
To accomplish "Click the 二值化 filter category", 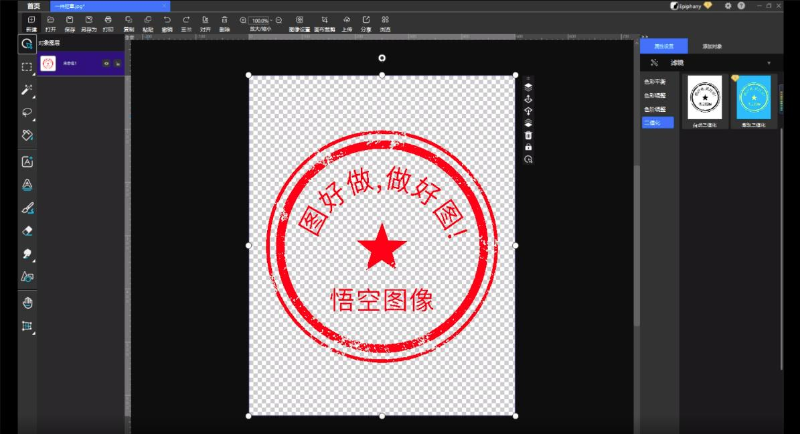I will tap(653, 122).
